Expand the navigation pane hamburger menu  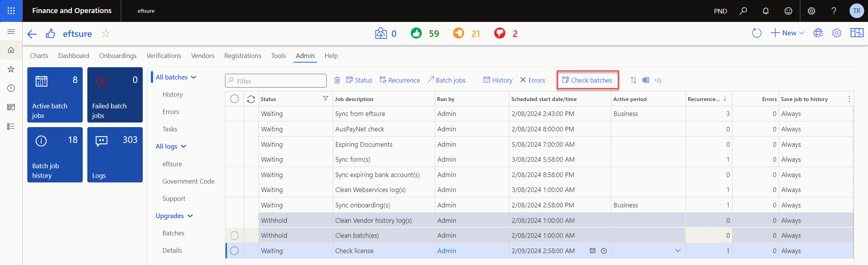tap(11, 32)
